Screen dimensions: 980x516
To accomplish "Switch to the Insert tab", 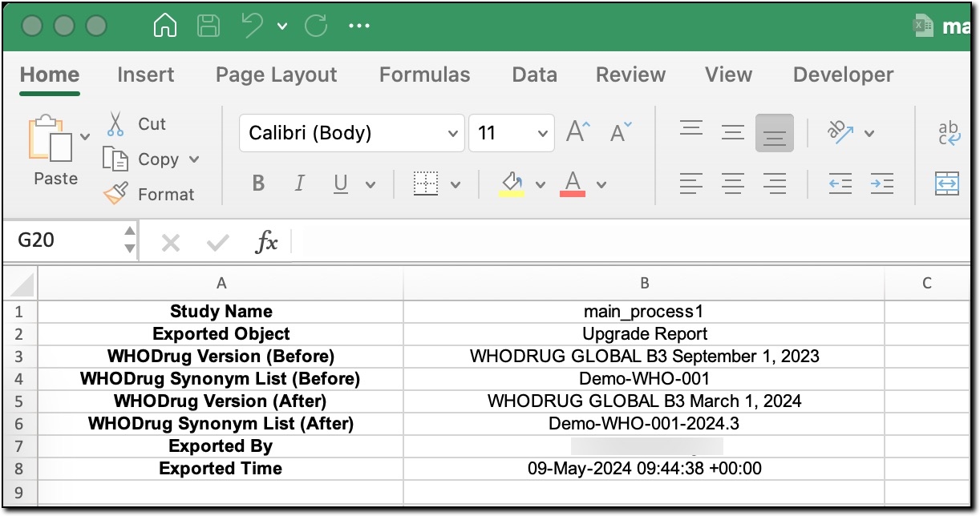I will (145, 75).
